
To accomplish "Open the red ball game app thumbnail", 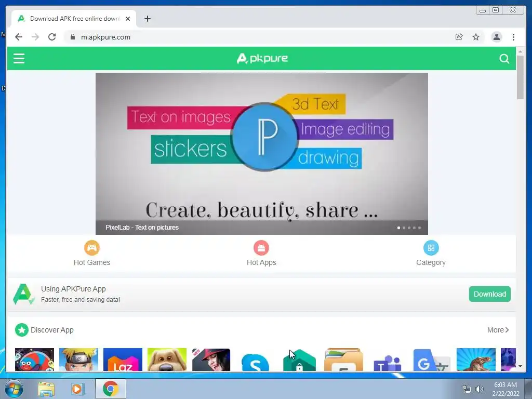I will (x=34, y=360).
